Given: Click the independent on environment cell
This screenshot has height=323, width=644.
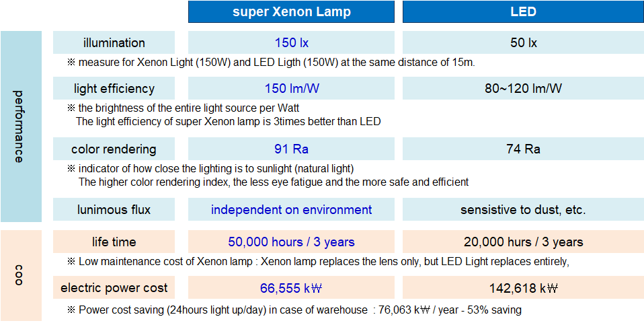Looking at the screenshot, I should [291, 209].
